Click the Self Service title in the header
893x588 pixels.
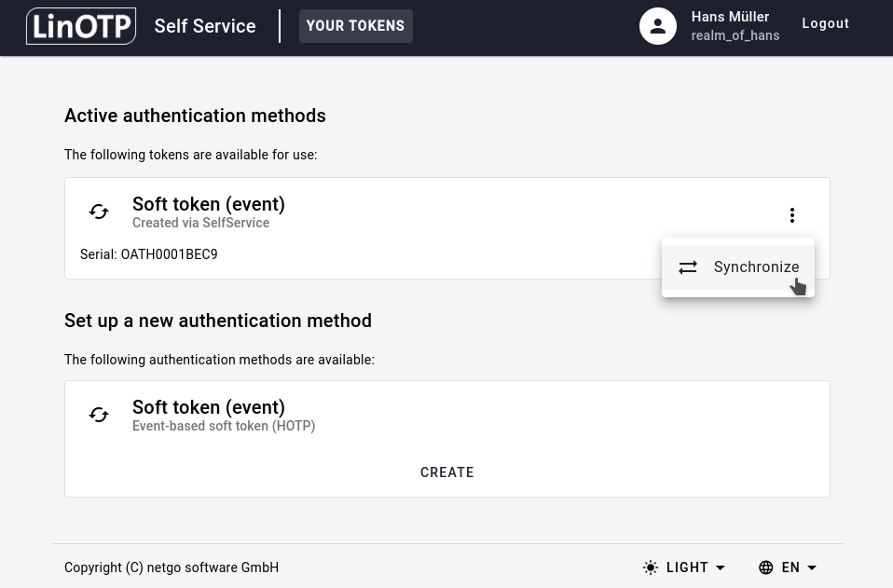(x=205, y=26)
